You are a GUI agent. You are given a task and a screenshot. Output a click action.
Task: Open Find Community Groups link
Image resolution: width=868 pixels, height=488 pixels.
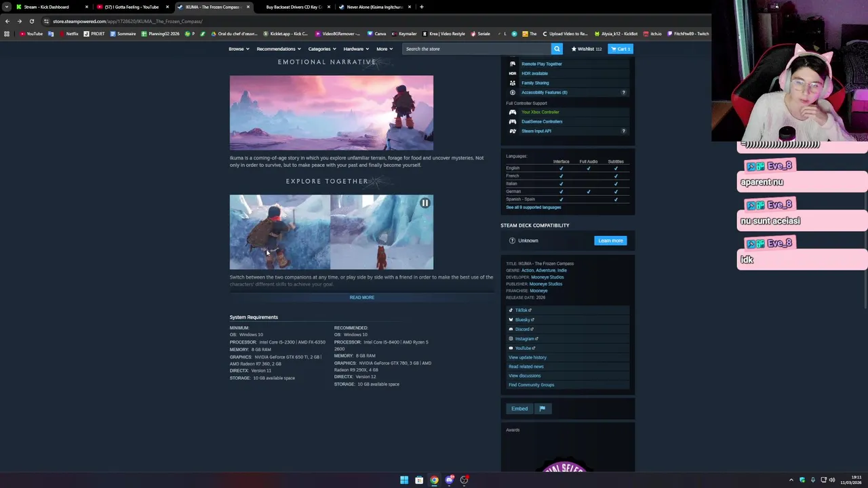pos(531,385)
